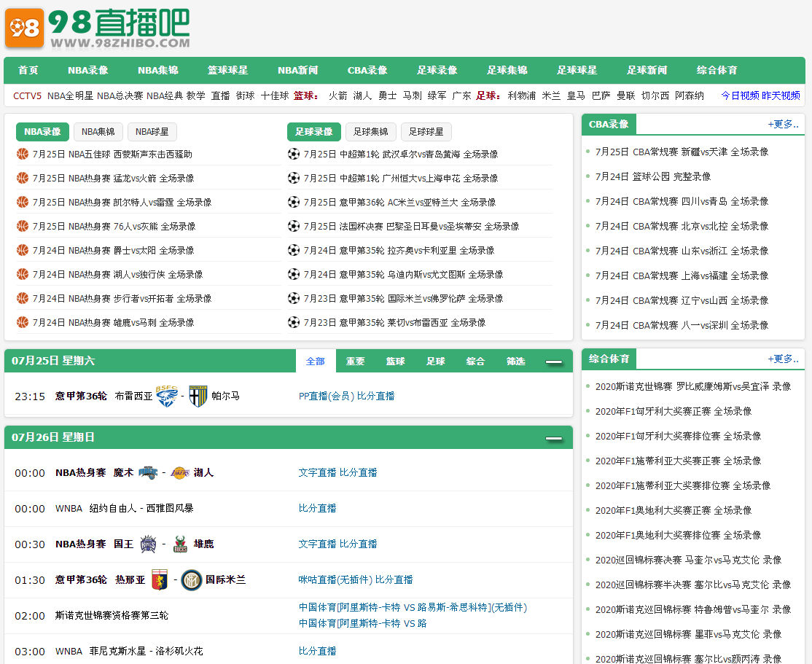The image size is (812, 664).
Task: Click the Parma (帕尔马) team crest
Action: (x=198, y=397)
